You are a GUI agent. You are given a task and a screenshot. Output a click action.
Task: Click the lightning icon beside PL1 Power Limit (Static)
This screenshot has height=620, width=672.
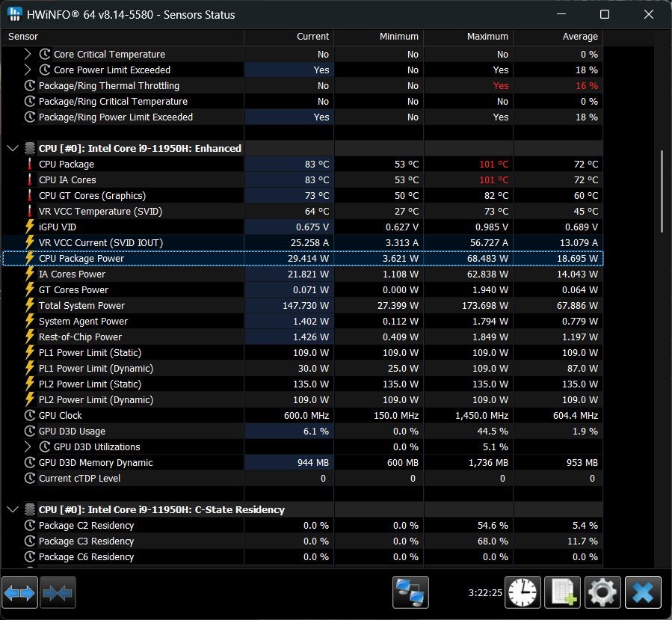pyautogui.click(x=30, y=353)
